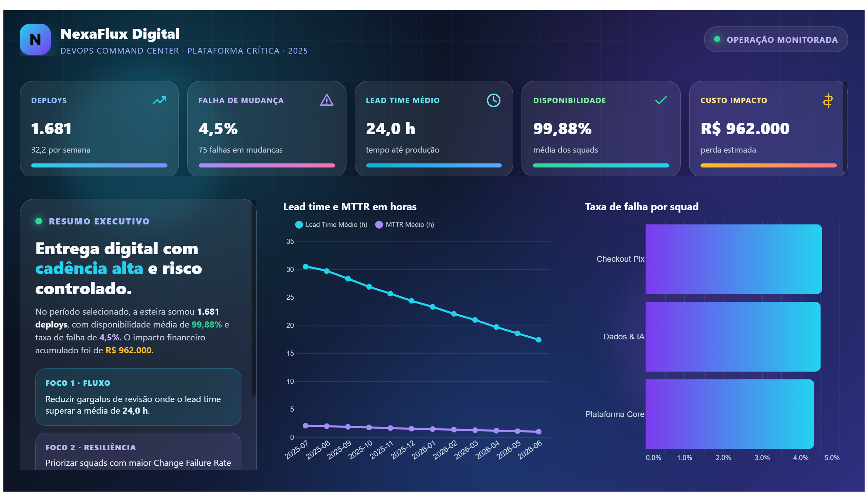Click the 'Taxa de falha por squad' title
868x495 pixels.
(642, 207)
